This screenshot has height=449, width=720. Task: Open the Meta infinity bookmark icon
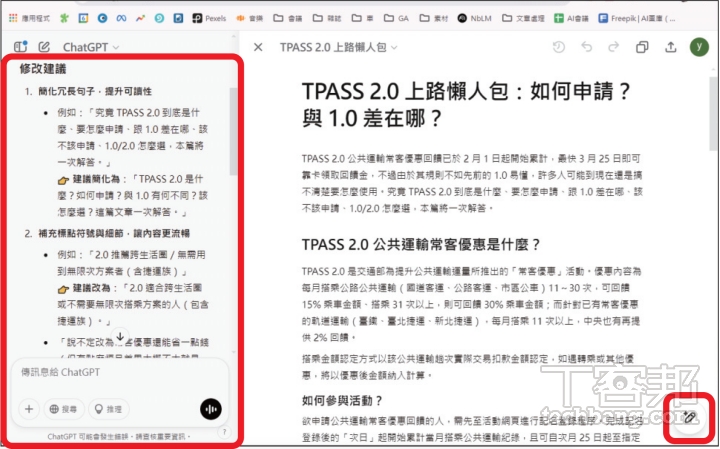tap(121, 18)
